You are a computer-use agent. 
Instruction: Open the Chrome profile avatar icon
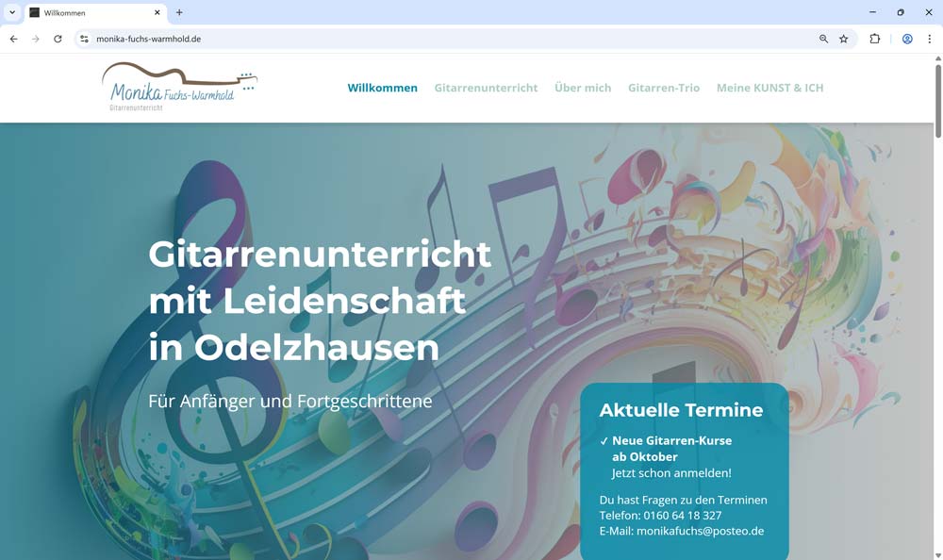tap(907, 39)
